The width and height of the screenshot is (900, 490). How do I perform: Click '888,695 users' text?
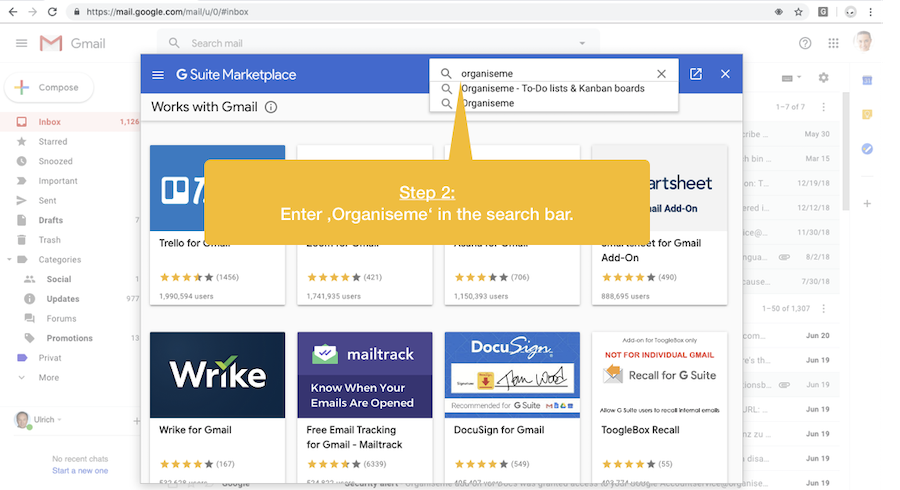626,297
